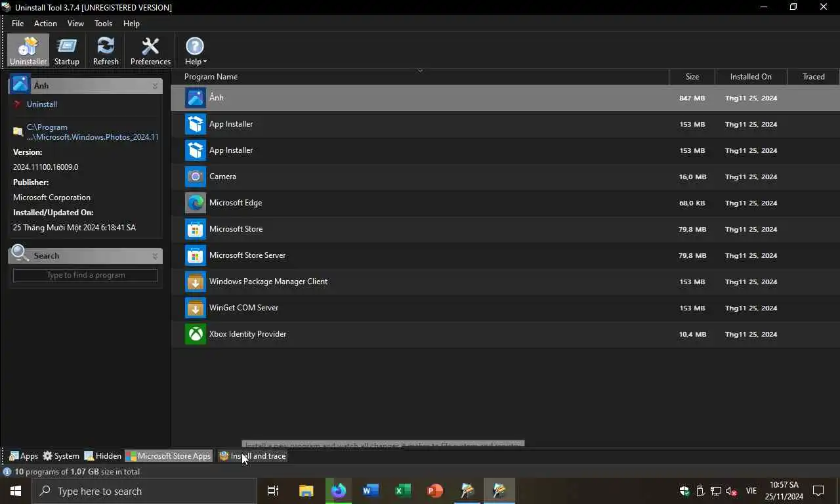The width and height of the screenshot is (840, 504).
Task: Click the WinGet COM Server icon
Action: pyautogui.click(x=196, y=308)
